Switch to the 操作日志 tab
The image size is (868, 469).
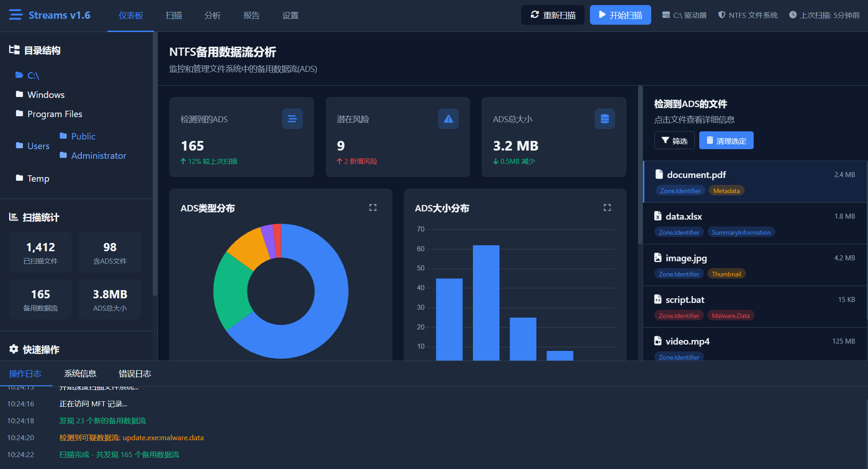pyautogui.click(x=25, y=374)
